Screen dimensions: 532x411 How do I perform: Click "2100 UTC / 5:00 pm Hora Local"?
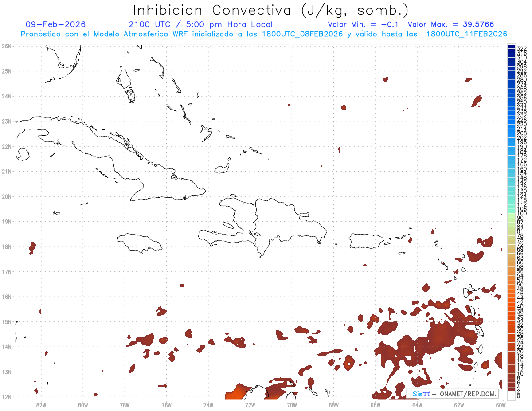(200, 24)
